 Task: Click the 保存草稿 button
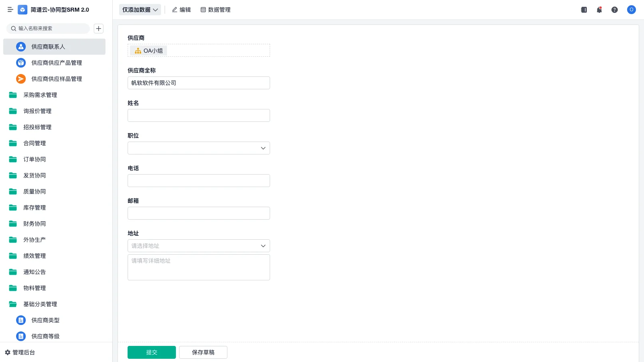click(x=203, y=352)
